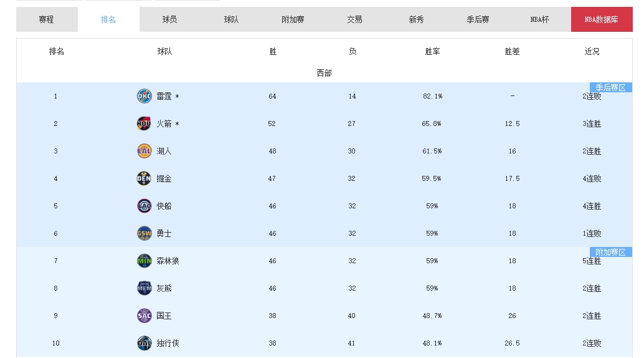Click the Rockets (火箭) team logo

(x=144, y=123)
